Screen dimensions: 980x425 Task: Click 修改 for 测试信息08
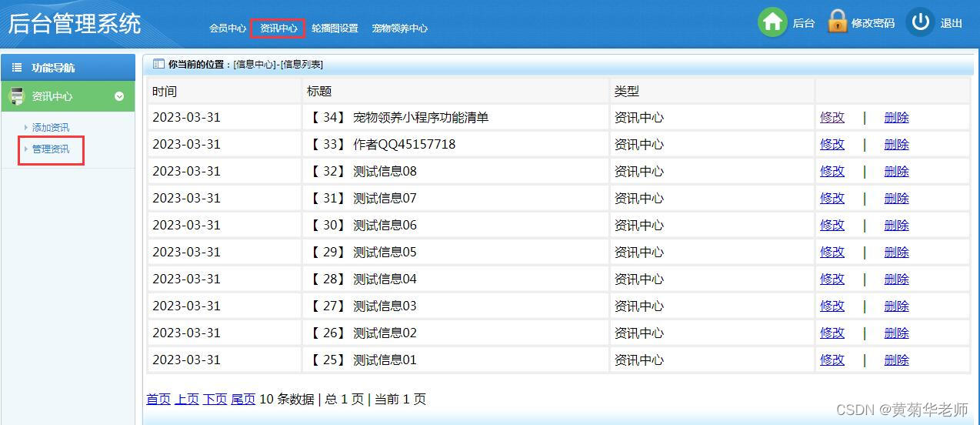pyautogui.click(x=832, y=171)
